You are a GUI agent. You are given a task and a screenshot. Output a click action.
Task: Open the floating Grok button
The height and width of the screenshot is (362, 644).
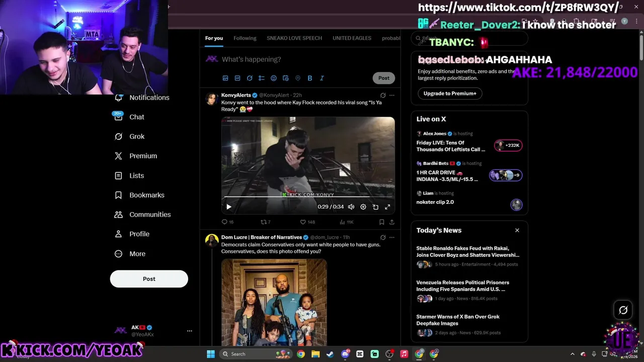tap(623, 310)
